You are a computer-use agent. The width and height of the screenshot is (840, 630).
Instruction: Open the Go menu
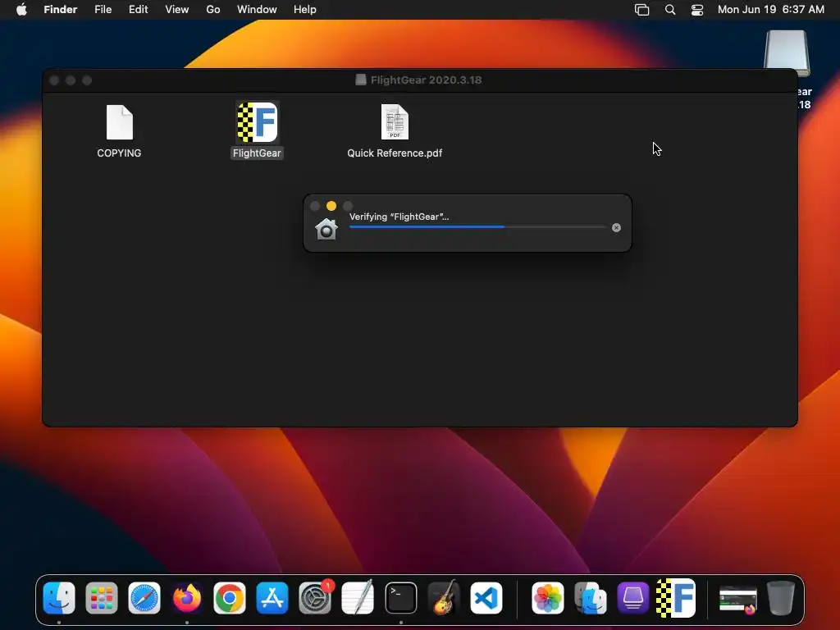213,10
